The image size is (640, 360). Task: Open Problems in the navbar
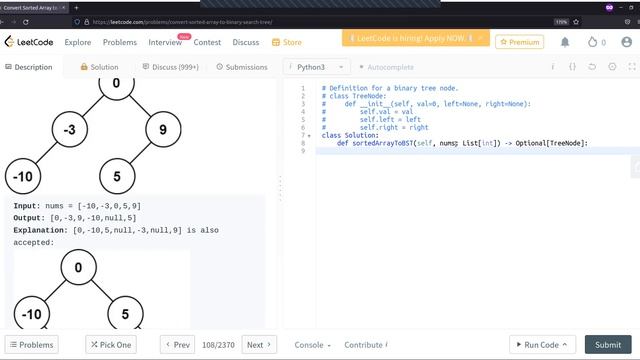coord(120,42)
